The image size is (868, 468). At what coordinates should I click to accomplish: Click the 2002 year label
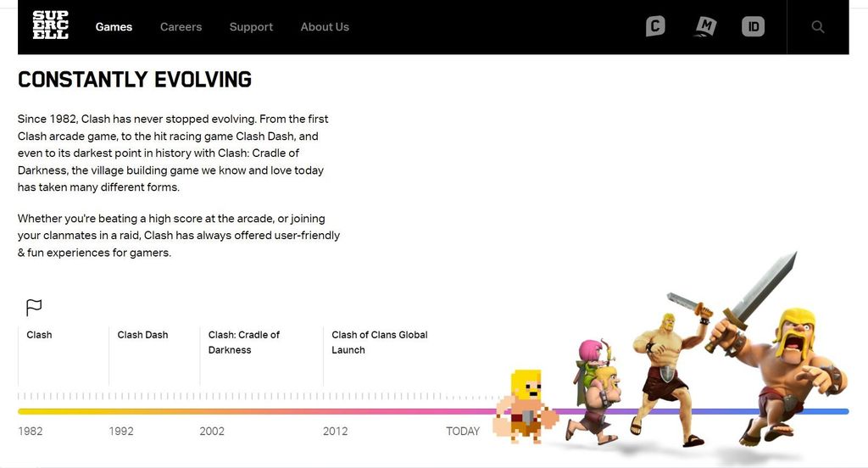coord(212,431)
